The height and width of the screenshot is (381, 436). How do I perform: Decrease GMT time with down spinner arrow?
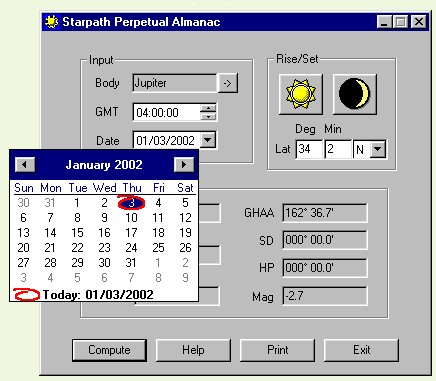point(208,116)
